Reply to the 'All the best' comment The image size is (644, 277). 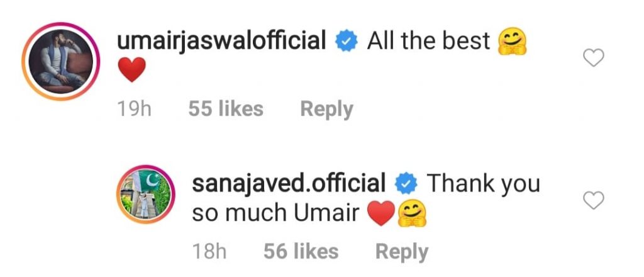point(326,110)
